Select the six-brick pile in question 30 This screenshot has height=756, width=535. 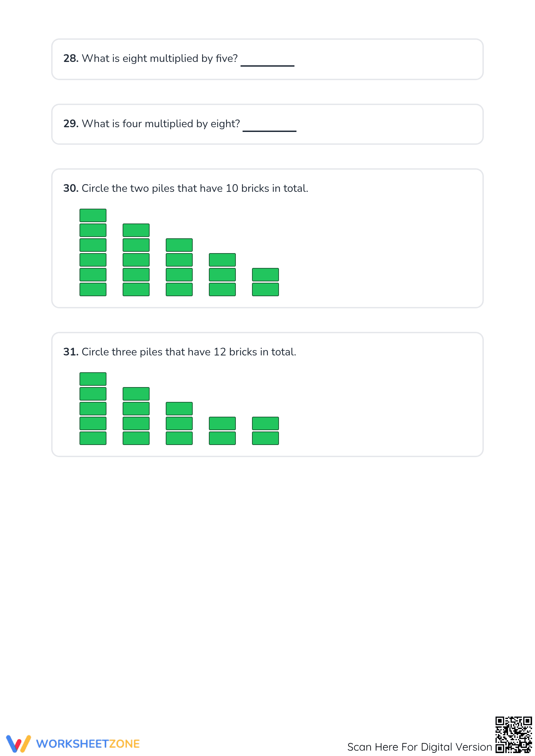[x=93, y=252]
